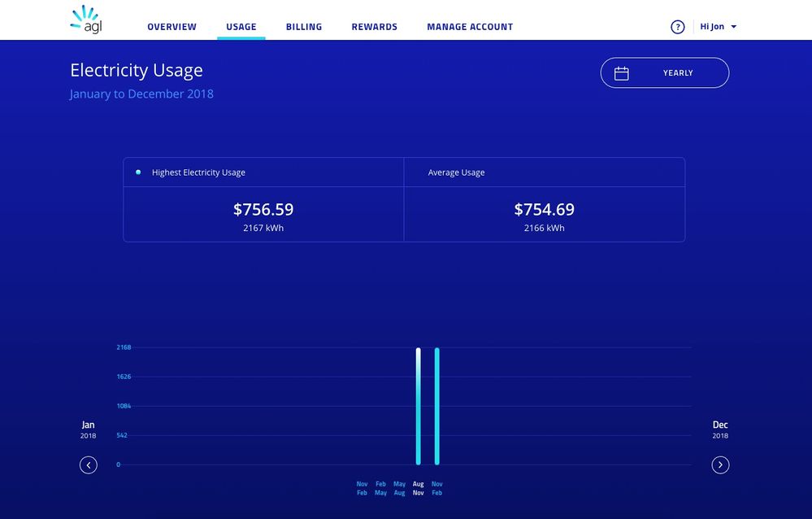Switch to the Billing tab

(304, 27)
